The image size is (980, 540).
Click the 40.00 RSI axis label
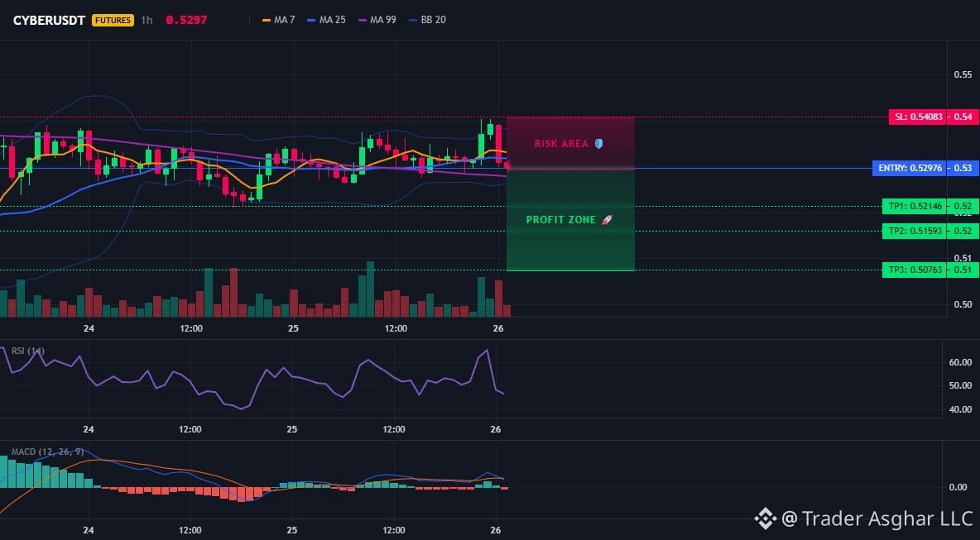(961, 409)
